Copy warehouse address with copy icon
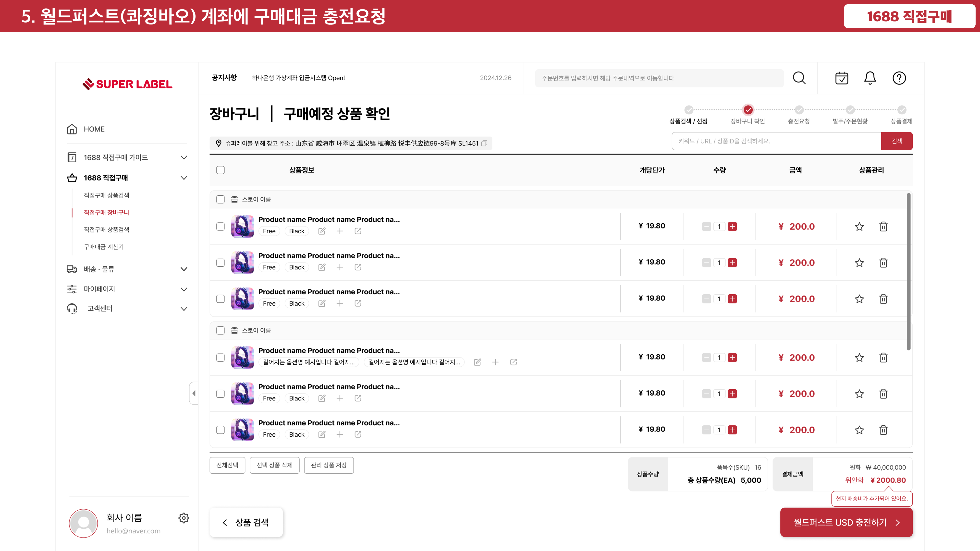Screen dimensions: 980x551 484,143
